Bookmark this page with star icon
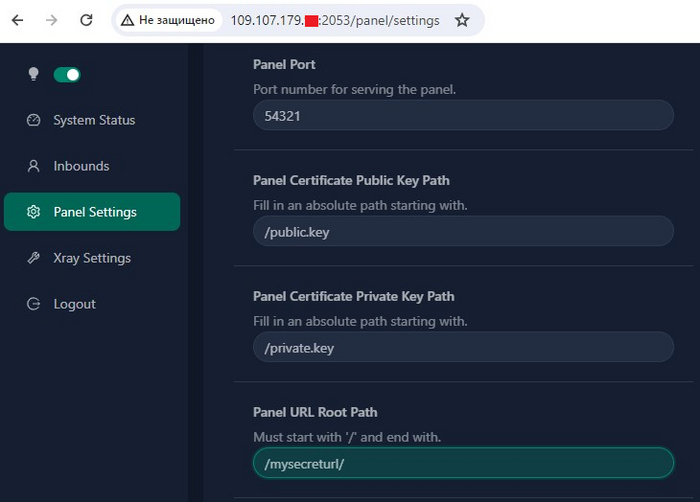 (462, 20)
